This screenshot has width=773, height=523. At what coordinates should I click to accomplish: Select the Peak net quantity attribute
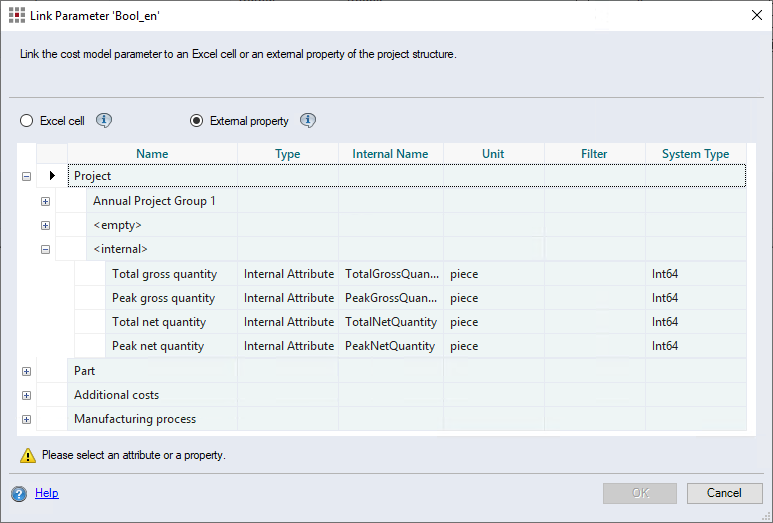pos(158,346)
